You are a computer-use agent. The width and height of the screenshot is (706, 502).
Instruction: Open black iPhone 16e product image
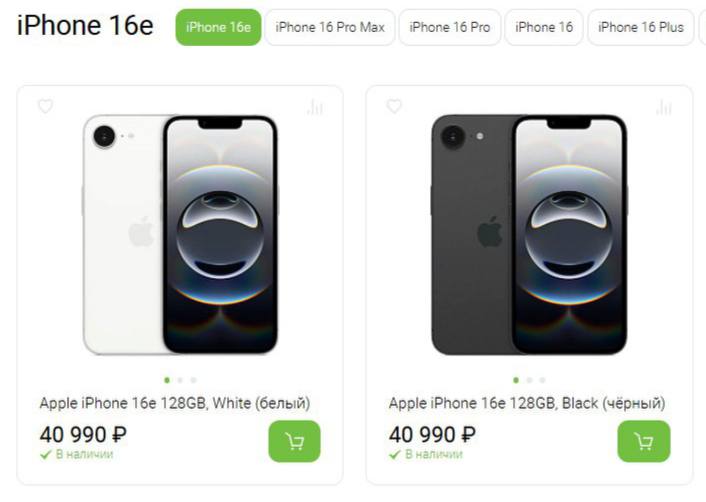(529, 235)
